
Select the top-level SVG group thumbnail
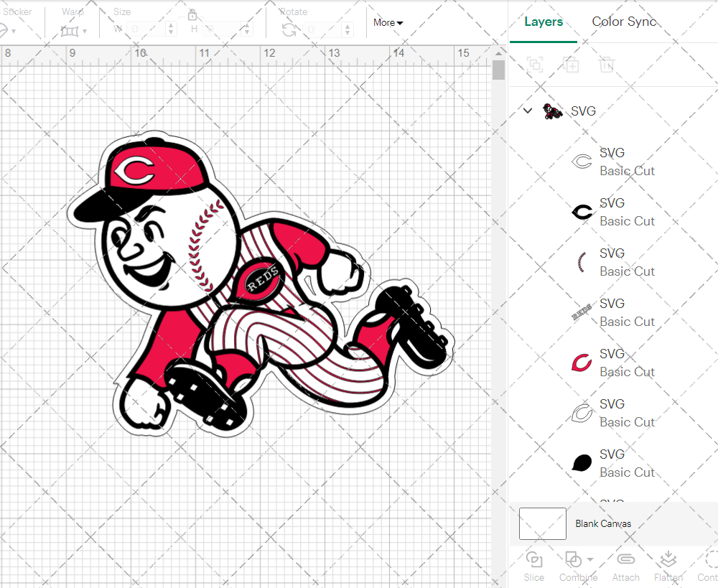pos(552,111)
